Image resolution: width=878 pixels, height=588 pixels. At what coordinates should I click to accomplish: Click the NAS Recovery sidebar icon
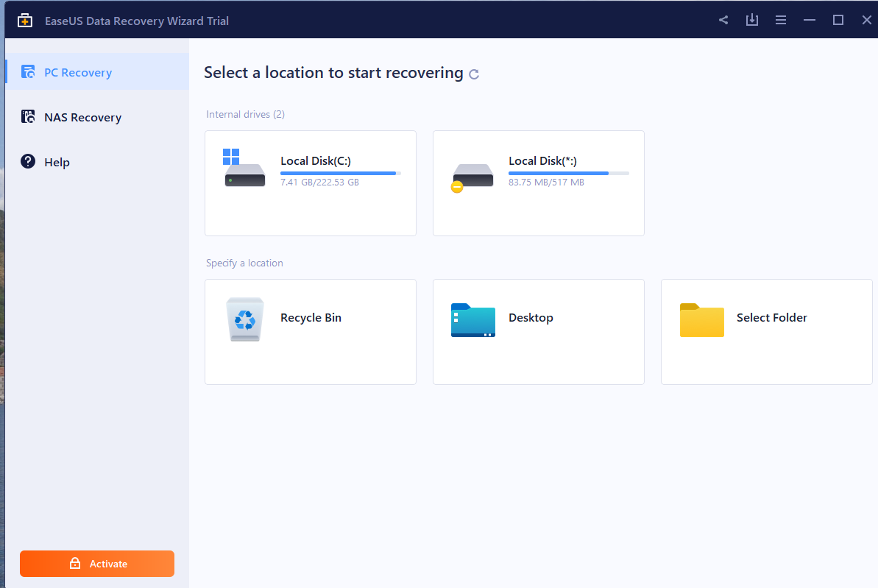[28, 116]
